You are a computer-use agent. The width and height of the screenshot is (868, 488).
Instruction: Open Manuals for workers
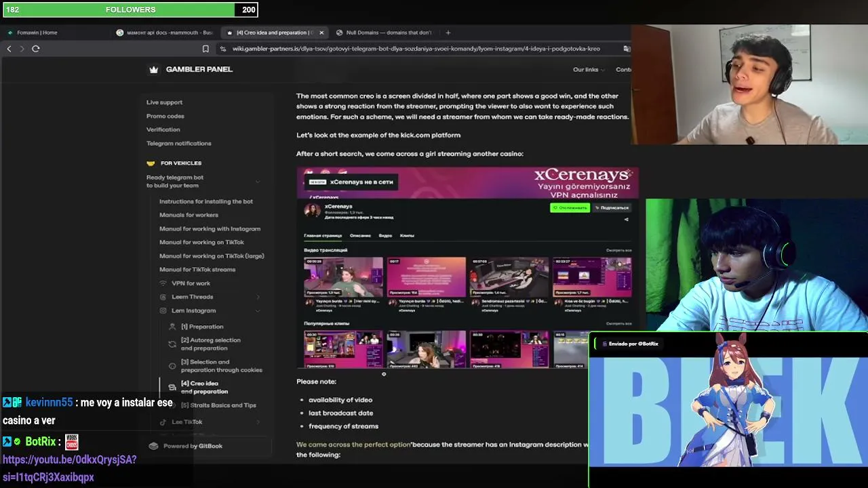tap(189, 215)
